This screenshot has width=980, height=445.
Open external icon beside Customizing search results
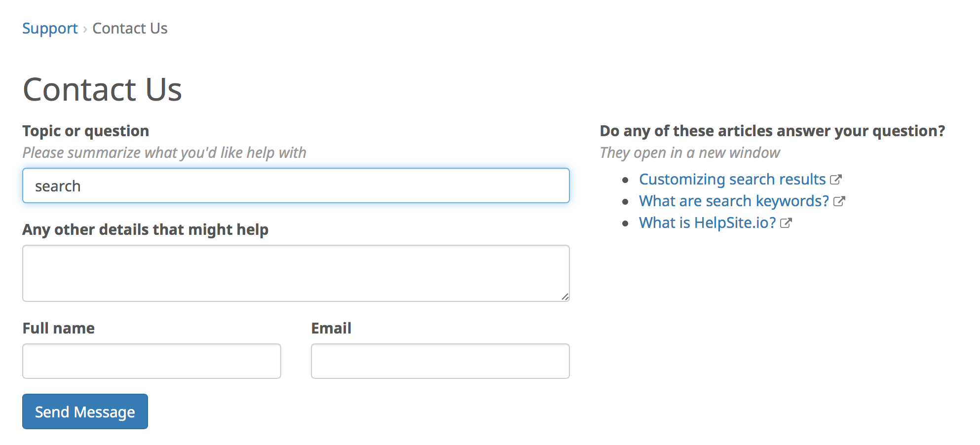tap(836, 180)
